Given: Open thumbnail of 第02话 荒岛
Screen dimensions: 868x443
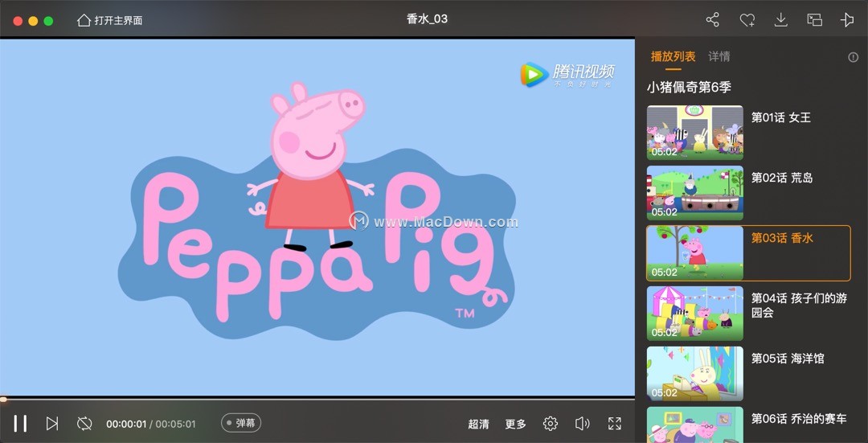Looking at the screenshot, I should 694,193.
